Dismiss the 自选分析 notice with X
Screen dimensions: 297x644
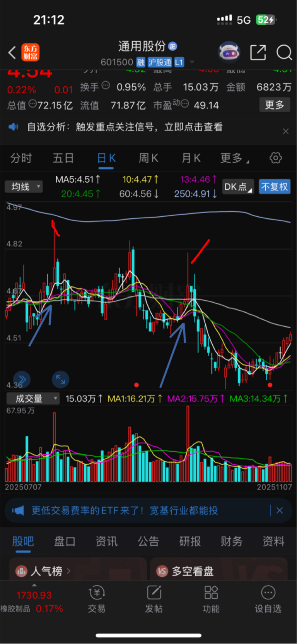tap(286, 132)
